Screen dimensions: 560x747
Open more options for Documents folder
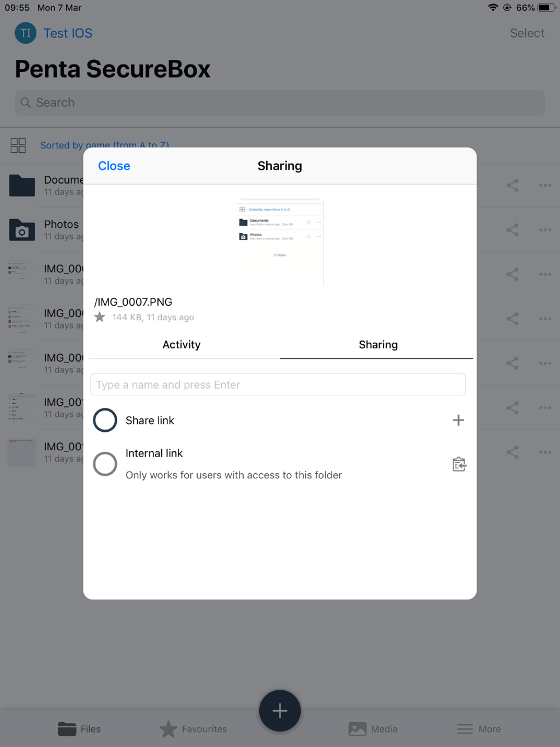[x=545, y=185]
